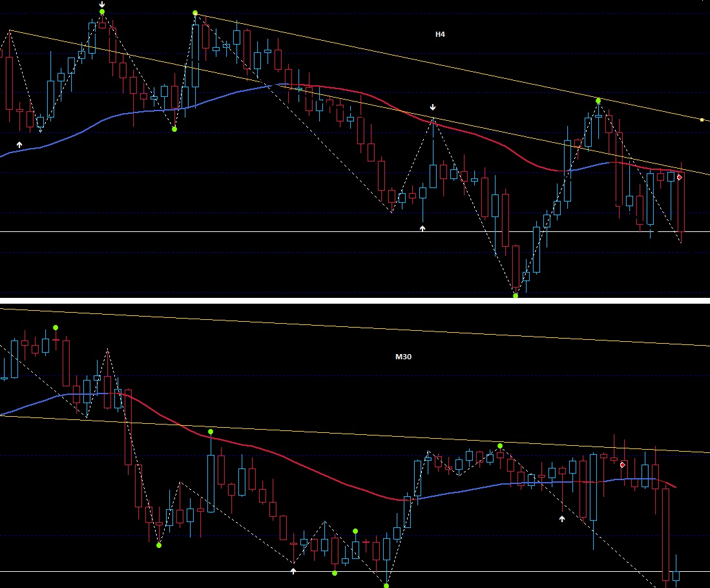Select white up arrow below M30 blue average
710x588 pixels.
click(562, 519)
